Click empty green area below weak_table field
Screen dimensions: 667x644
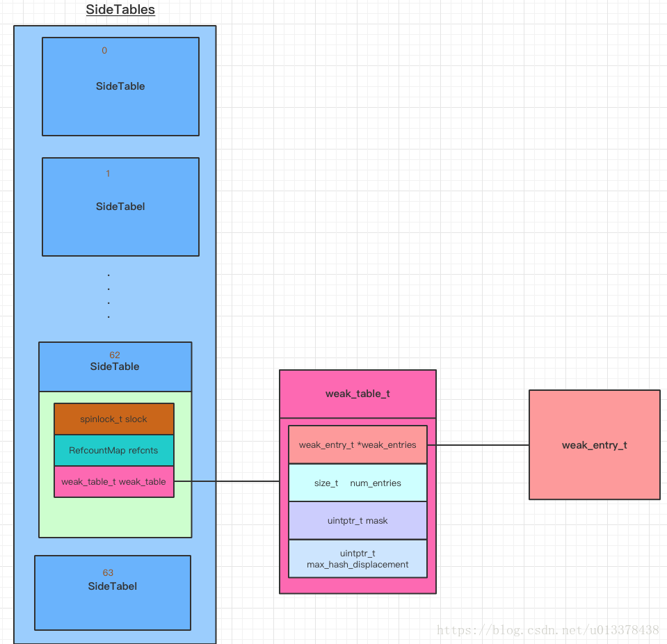115,517
